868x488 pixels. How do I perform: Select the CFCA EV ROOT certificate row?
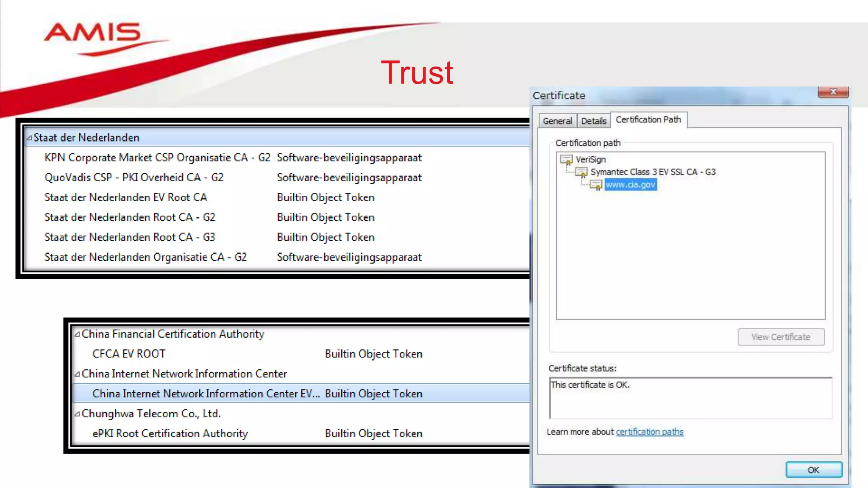tap(129, 354)
